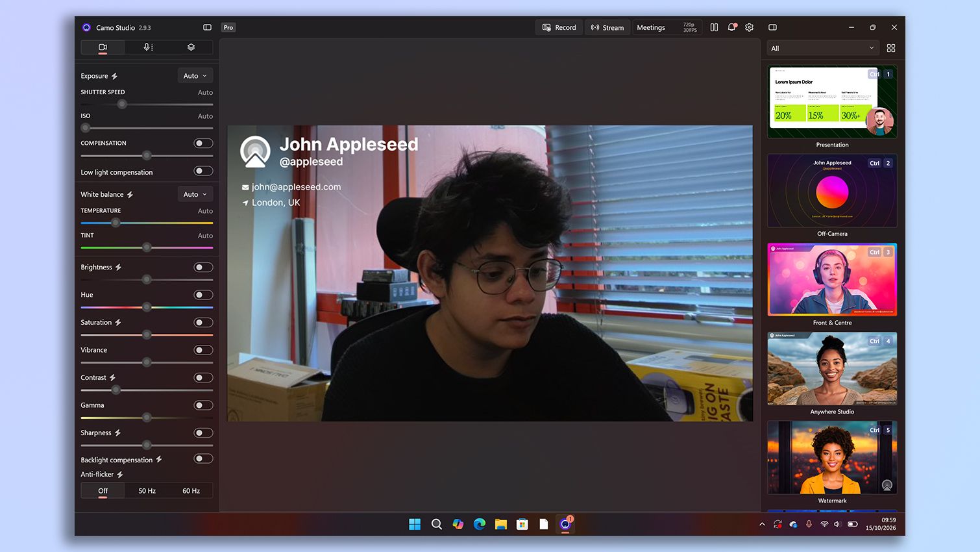Open File Explorer from the taskbar
This screenshot has height=552, width=980.
point(501,524)
